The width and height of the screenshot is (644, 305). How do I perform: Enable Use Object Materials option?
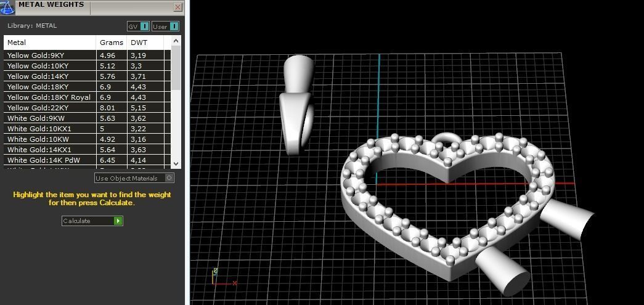[x=134, y=178]
